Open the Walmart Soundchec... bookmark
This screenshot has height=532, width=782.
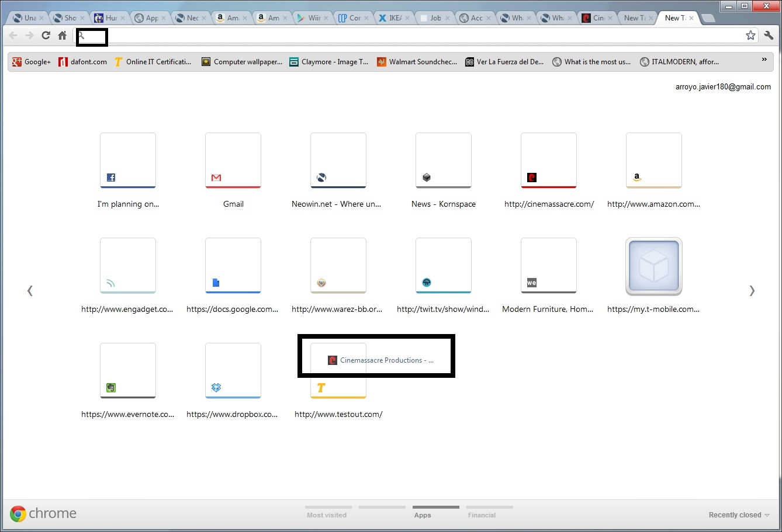tap(417, 62)
